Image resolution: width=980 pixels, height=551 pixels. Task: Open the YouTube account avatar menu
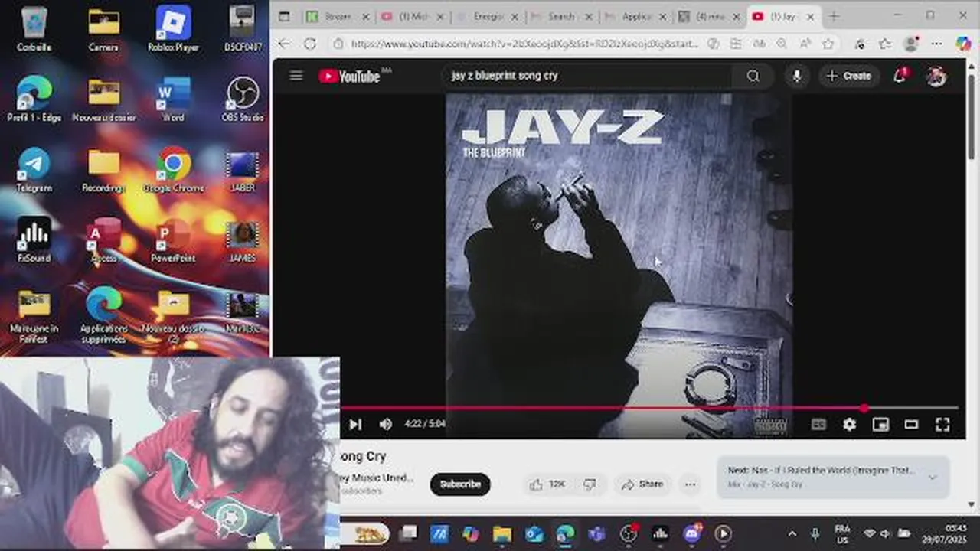[936, 76]
